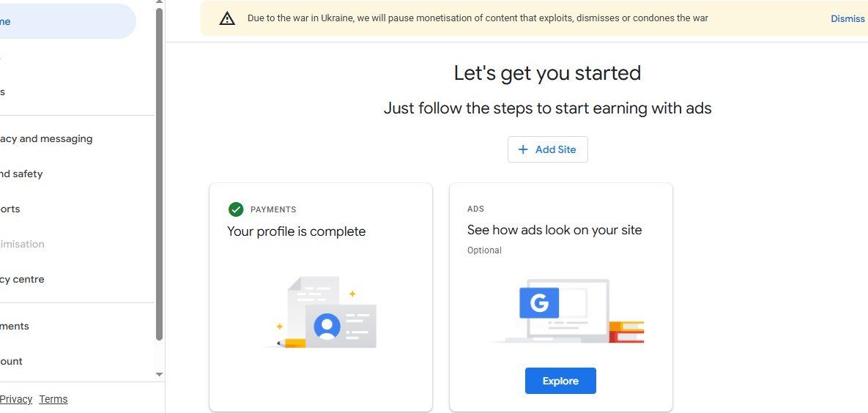Navigate to Payments in sidebar
The image size is (868, 413).
pos(15,326)
